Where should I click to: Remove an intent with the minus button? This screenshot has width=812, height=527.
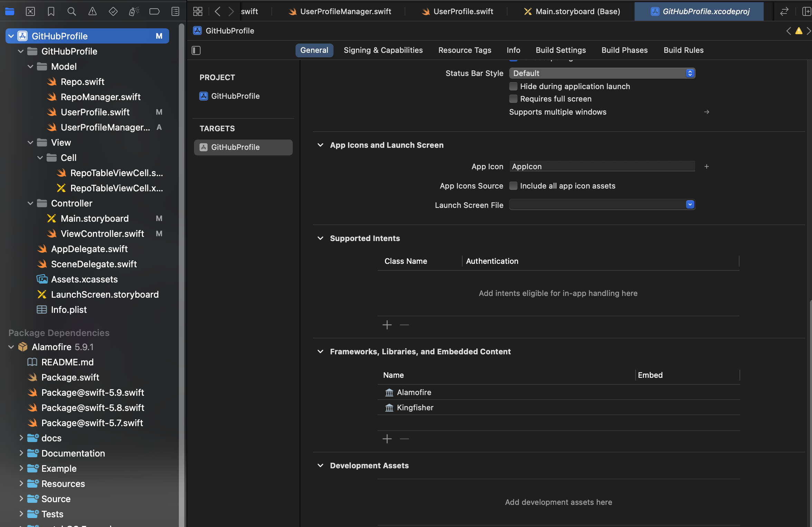(x=404, y=325)
